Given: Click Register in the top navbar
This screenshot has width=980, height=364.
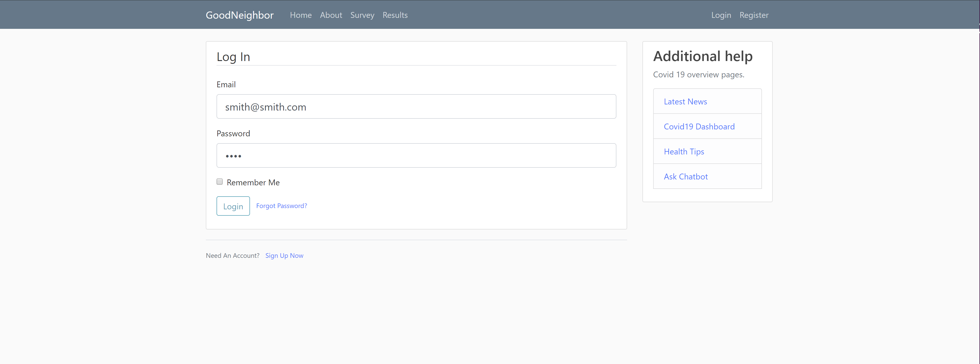Looking at the screenshot, I should 754,15.
